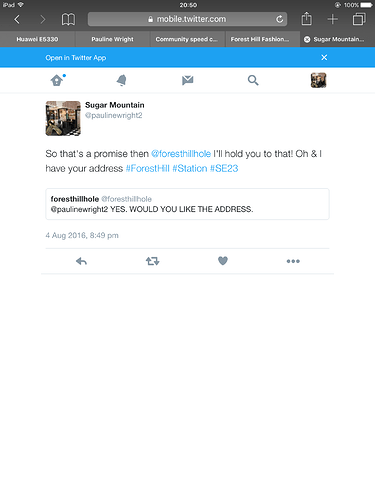This screenshot has width=375, height=500.
Task: Open the Safari bookmarks book icon
Action: coord(68,19)
